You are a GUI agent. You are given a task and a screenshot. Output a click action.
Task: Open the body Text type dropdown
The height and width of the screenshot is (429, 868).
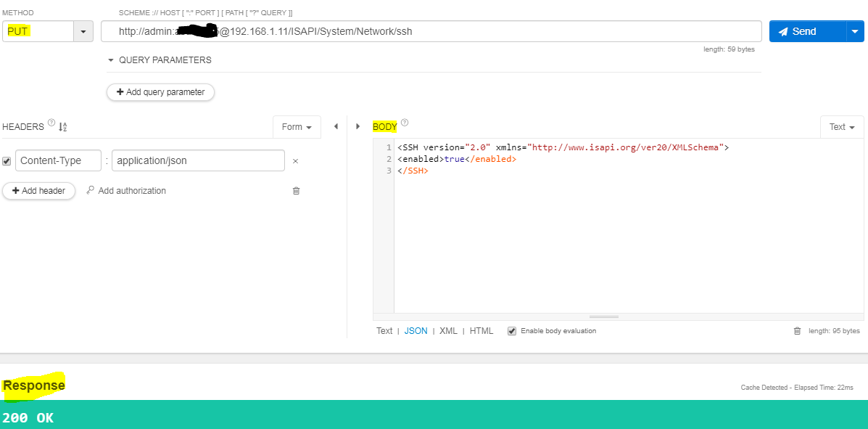click(x=841, y=127)
